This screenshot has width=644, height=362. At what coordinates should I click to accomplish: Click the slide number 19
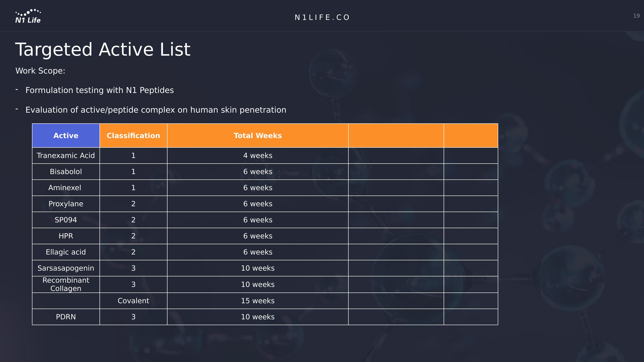tap(636, 16)
